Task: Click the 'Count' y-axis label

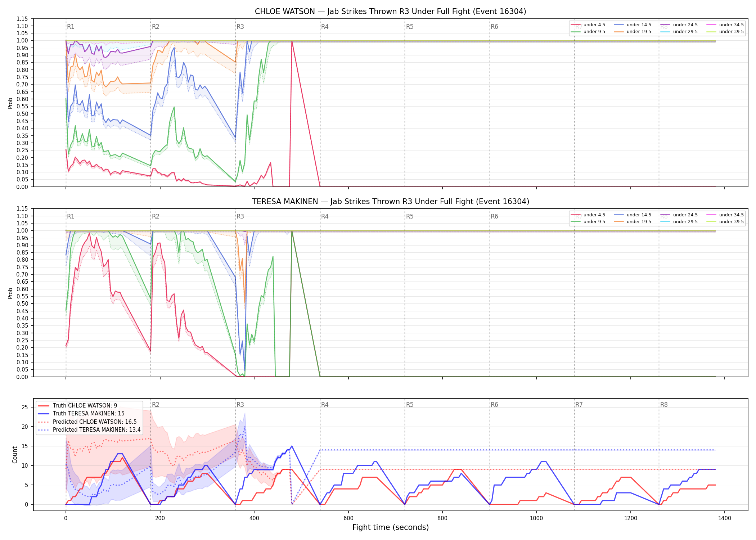Action: tap(15, 455)
